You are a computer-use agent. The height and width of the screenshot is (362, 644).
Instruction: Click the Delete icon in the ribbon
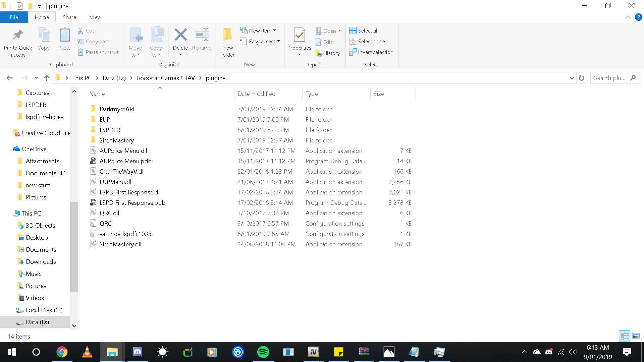pyautogui.click(x=180, y=35)
